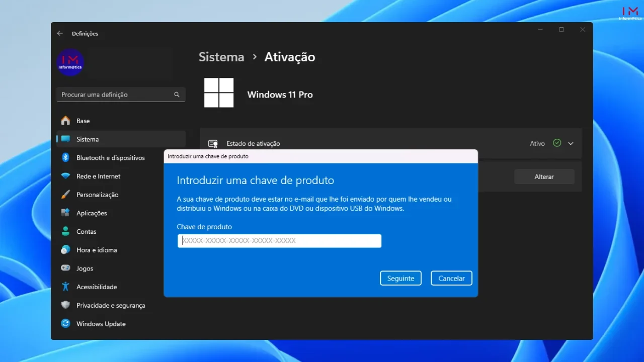Go to Rede e Internet settings
Viewport: 644px width, 362px height.
click(121, 176)
